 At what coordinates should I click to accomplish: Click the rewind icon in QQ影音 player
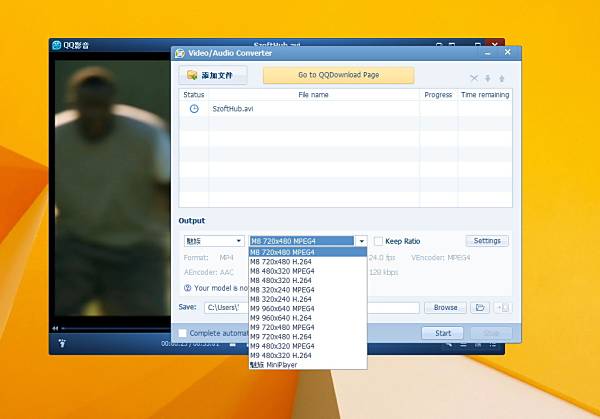point(55,328)
